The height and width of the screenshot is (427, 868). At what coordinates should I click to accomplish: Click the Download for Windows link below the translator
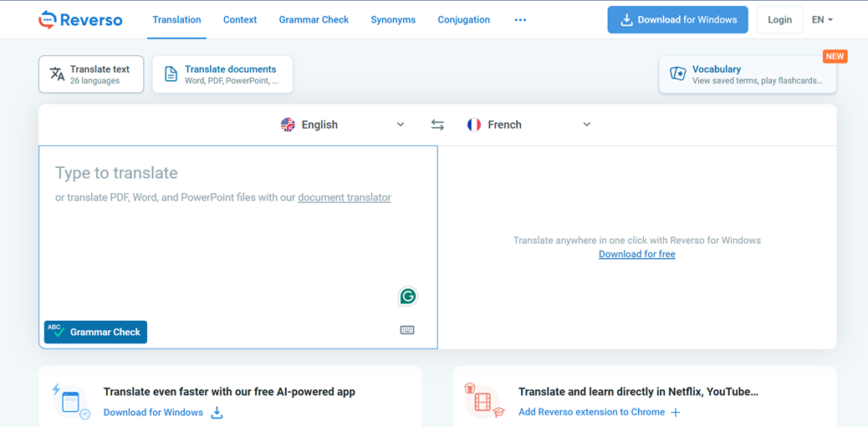(x=153, y=413)
